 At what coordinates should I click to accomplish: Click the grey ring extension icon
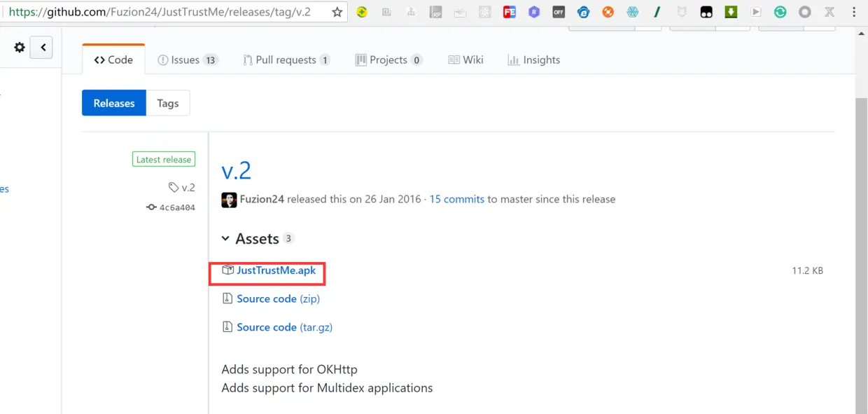click(805, 12)
